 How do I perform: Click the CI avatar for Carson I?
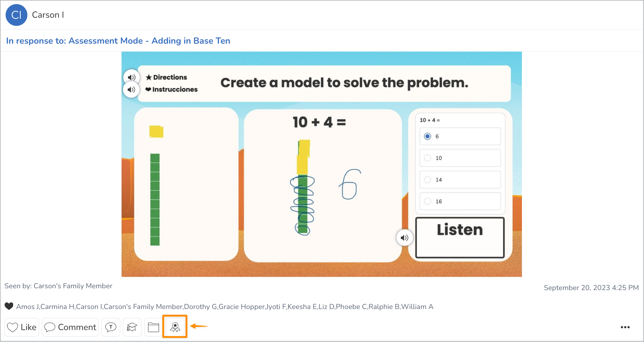16,15
